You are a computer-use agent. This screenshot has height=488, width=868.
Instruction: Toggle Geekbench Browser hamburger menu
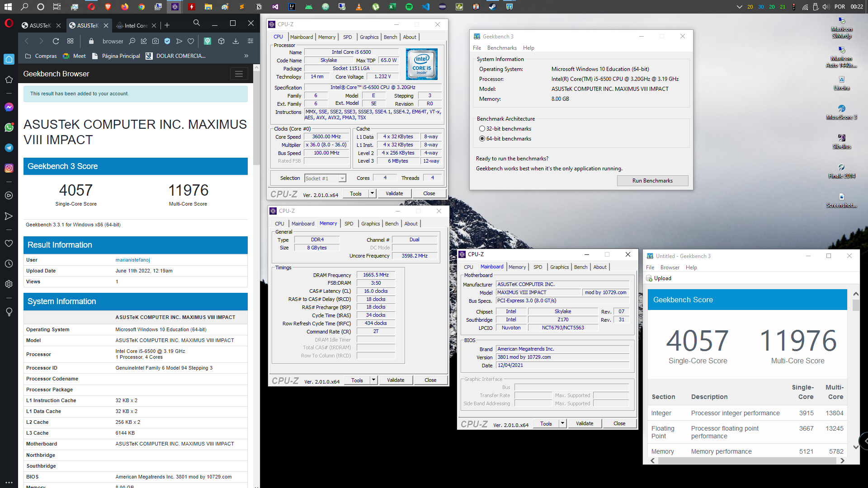pyautogui.click(x=239, y=74)
